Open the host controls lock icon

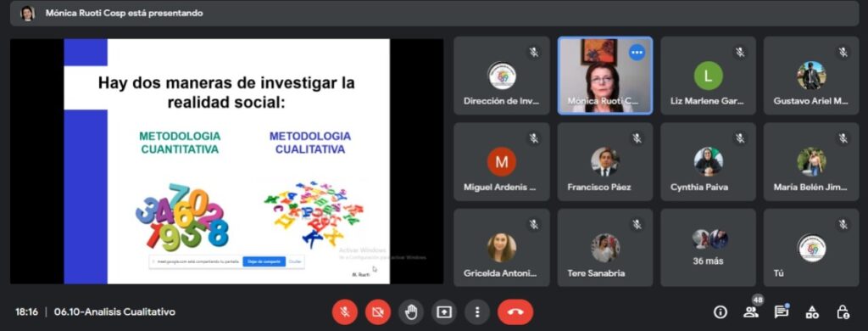843,312
